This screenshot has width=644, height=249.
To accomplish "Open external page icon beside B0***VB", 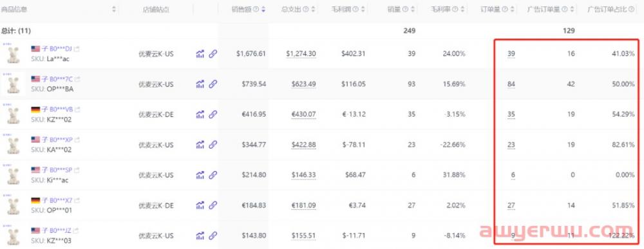I will [77, 109].
